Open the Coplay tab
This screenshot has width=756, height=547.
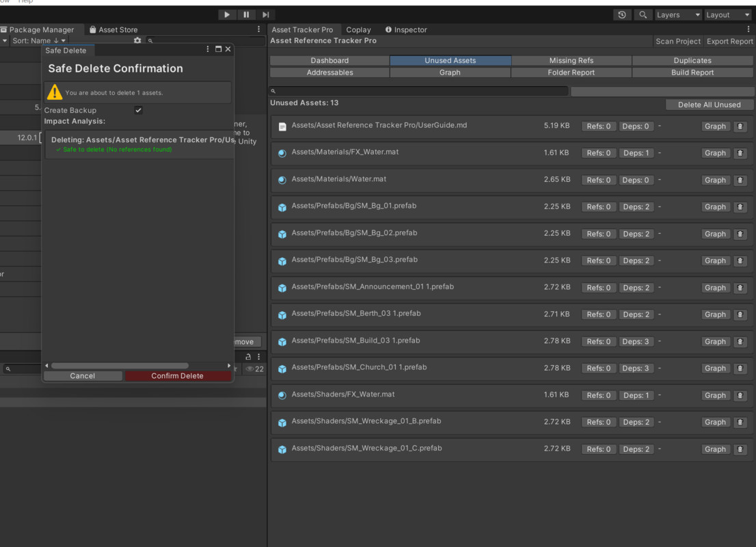(x=358, y=29)
